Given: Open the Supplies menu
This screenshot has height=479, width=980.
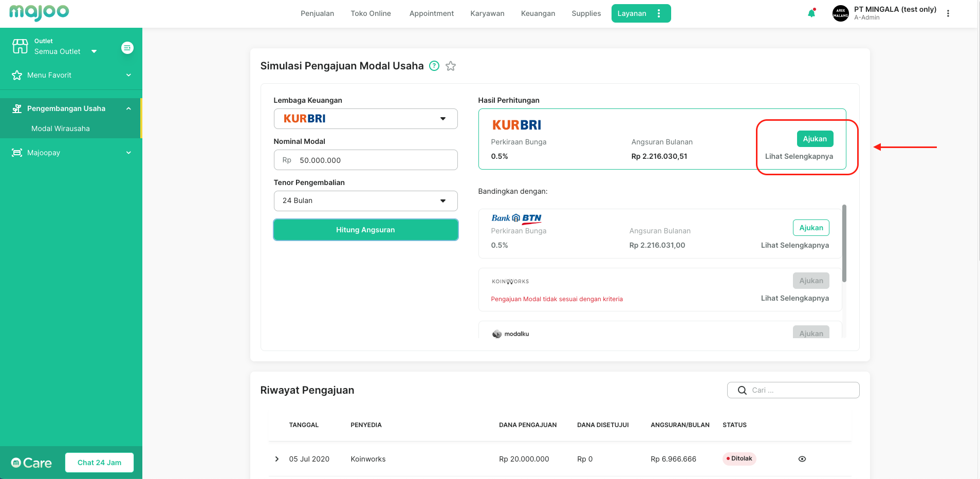Looking at the screenshot, I should (x=586, y=13).
